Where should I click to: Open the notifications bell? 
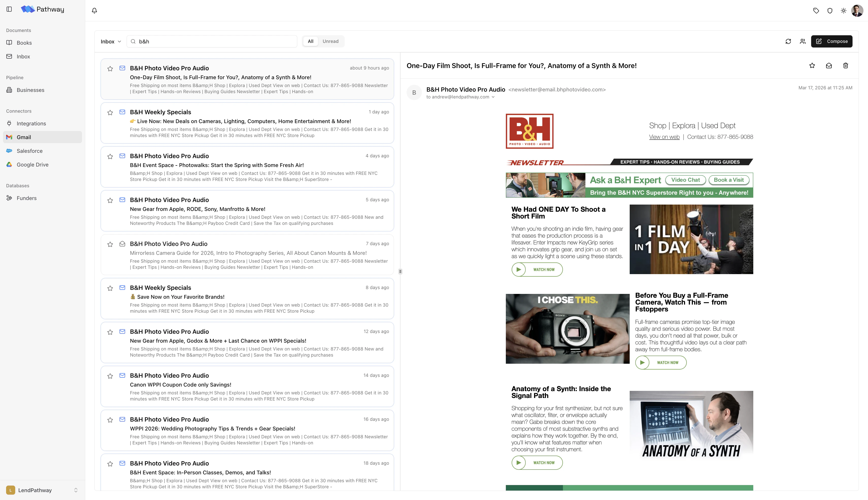(94, 10)
